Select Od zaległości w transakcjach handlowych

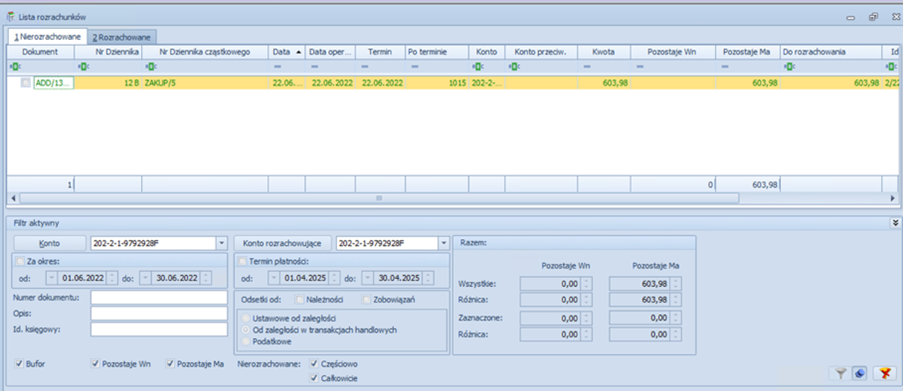coord(246,330)
